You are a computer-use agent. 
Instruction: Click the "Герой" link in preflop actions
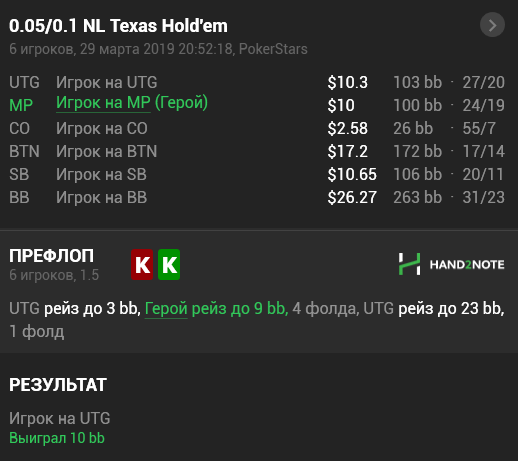click(166, 308)
